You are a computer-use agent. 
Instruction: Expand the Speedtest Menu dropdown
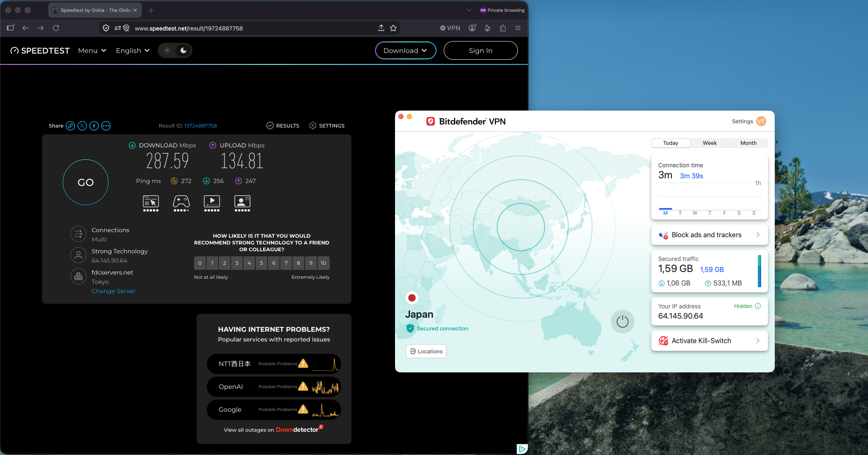click(92, 50)
